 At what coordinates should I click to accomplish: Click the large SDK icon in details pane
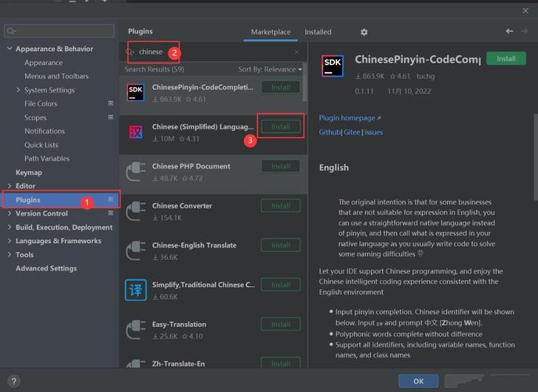(333, 66)
